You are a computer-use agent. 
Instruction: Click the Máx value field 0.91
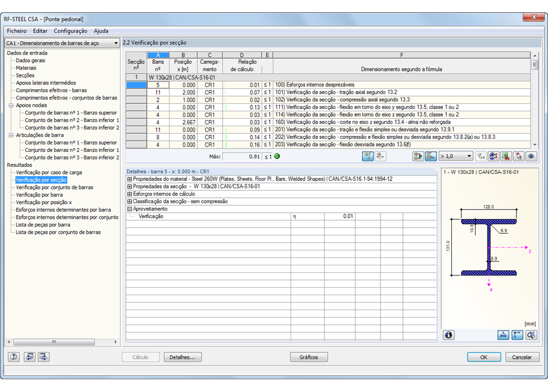(242, 157)
